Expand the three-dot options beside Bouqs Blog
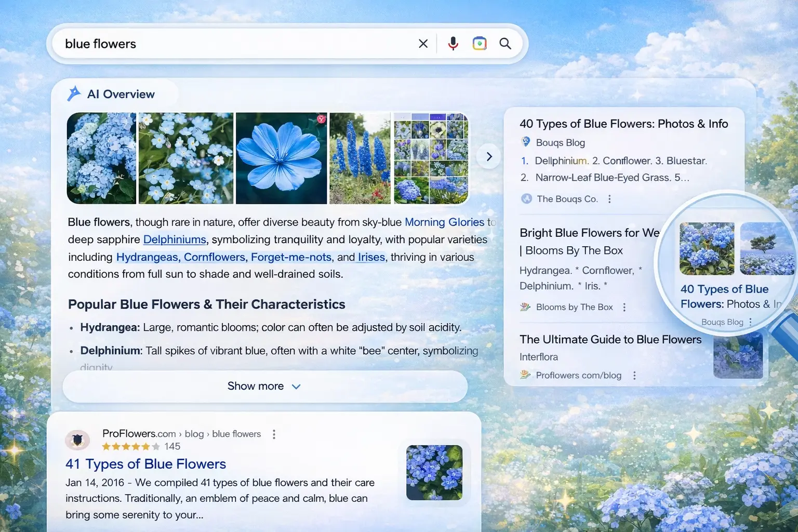This screenshot has width=798, height=532. 749,322
